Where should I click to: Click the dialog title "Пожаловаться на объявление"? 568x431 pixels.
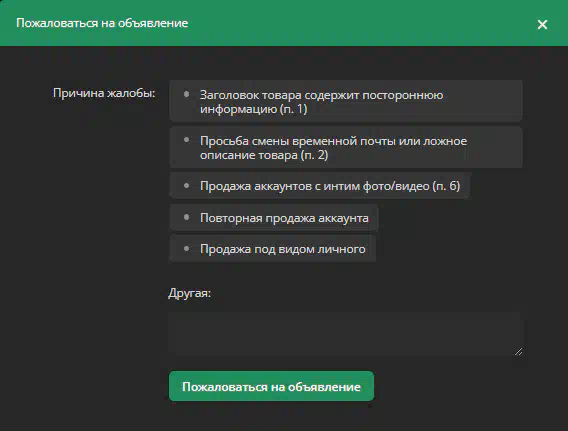[102, 23]
